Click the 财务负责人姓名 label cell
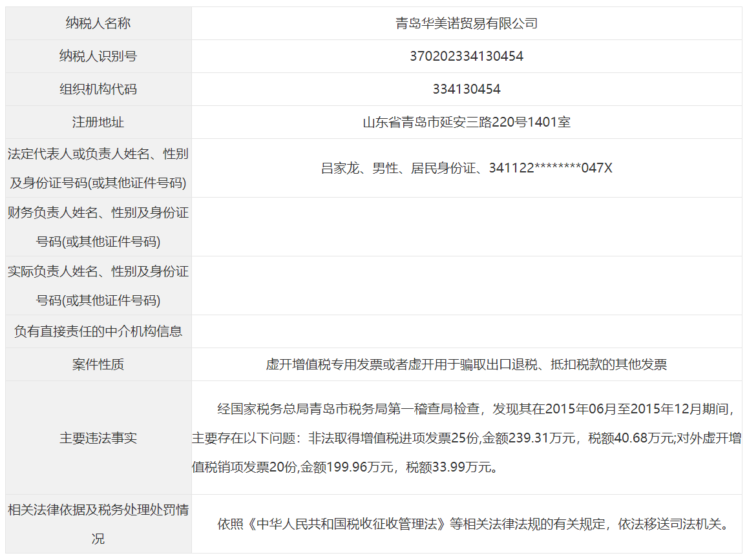 98,227
